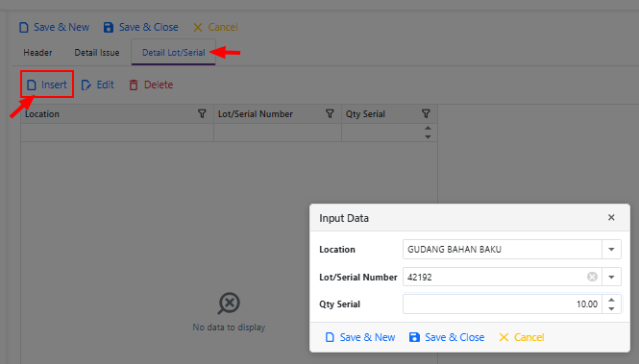Click Cancel in the top toolbar
639x364 pixels.
click(x=215, y=27)
